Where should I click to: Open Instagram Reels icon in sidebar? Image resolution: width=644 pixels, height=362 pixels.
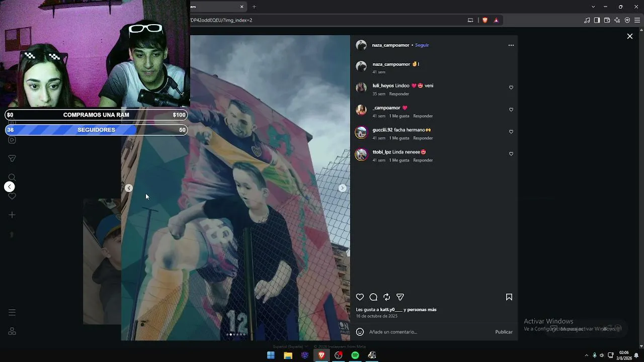[12, 140]
